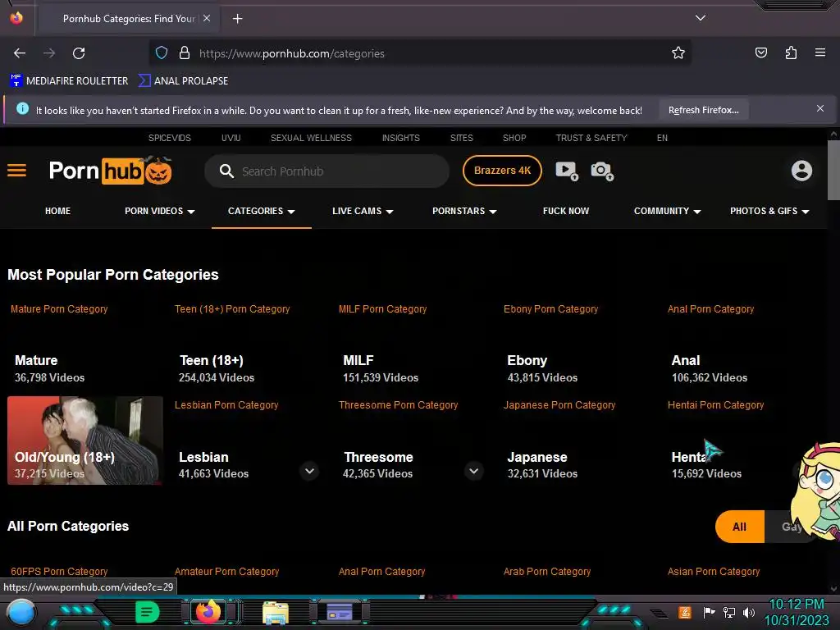The image size is (840, 630).
Task: Open the SEXUAL WELLNESS top link
Action: [x=311, y=138]
